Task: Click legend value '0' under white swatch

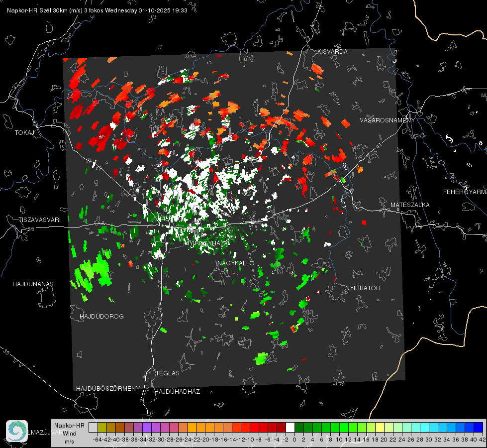Action: point(294,440)
